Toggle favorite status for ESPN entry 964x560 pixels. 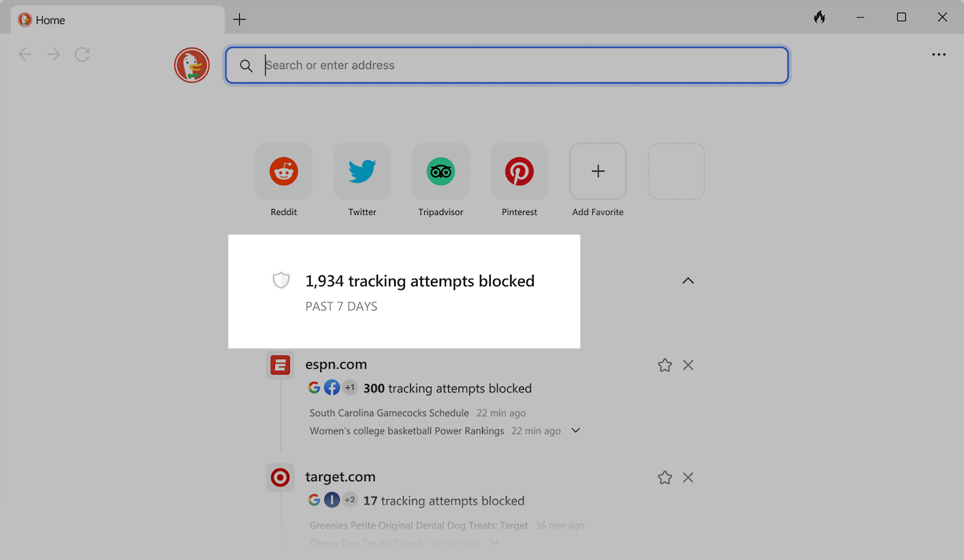[665, 365]
